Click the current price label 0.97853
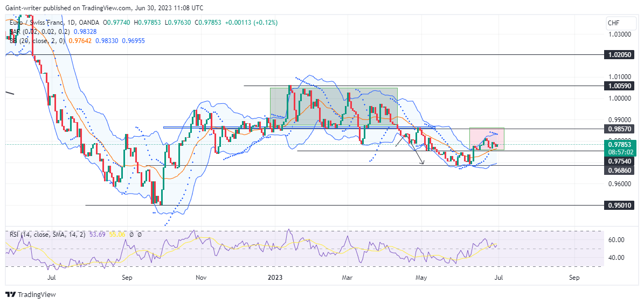The width and height of the screenshot is (644, 304). click(620, 144)
